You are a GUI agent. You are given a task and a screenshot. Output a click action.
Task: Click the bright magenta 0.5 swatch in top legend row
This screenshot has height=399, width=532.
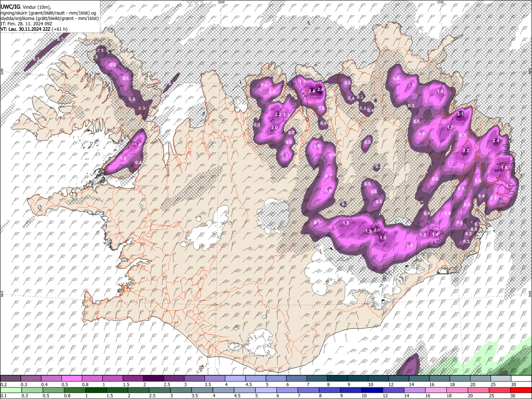(x=72, y=379)
